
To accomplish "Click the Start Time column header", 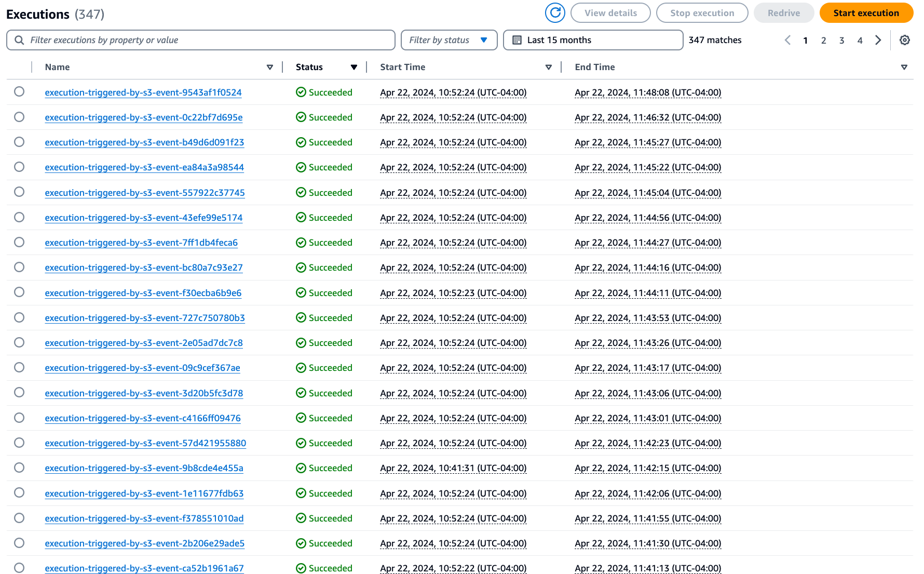I will point(403,67).
